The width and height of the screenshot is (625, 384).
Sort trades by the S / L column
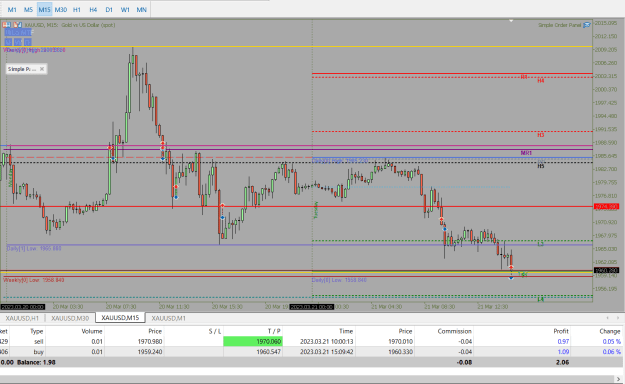click(x=214, y=331)
